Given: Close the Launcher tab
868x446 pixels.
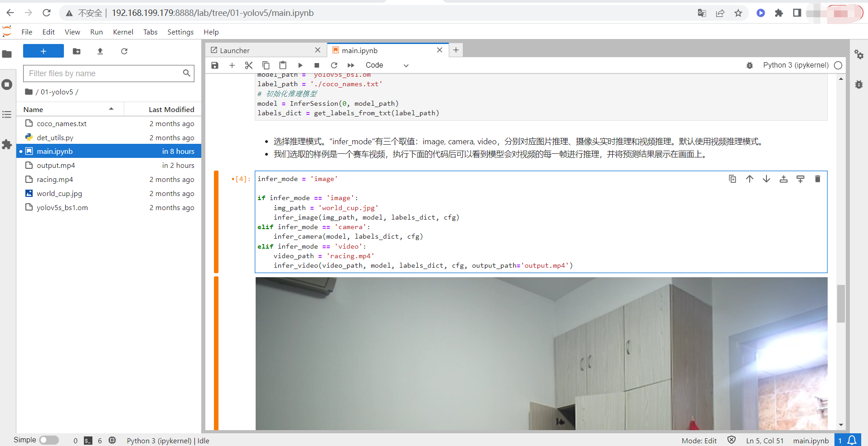Looking at the screenshot, I should pos(318,50).
